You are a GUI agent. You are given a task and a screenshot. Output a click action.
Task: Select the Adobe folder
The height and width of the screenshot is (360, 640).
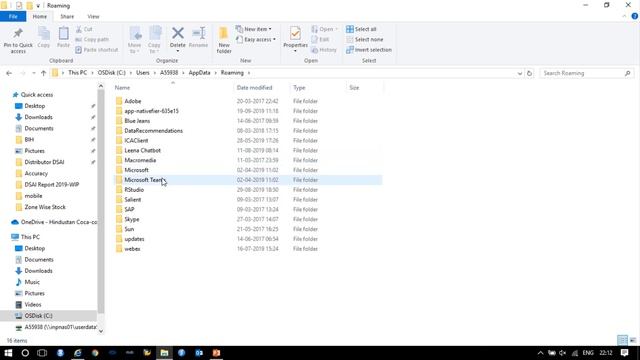pyautogui.click(x=133, y=101)
